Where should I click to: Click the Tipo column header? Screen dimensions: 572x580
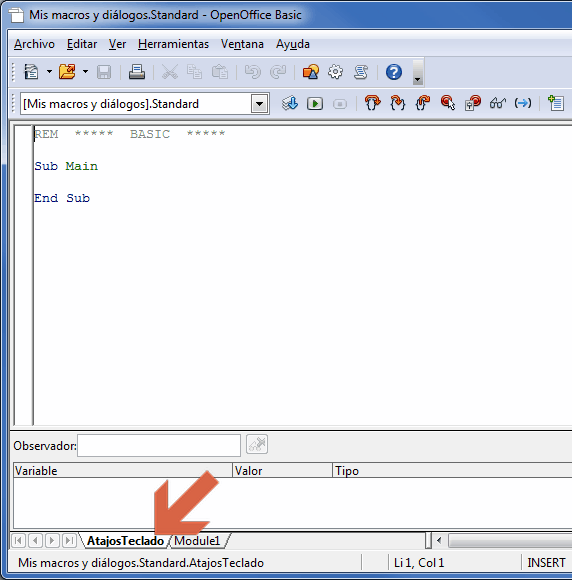tap(452, 471)
